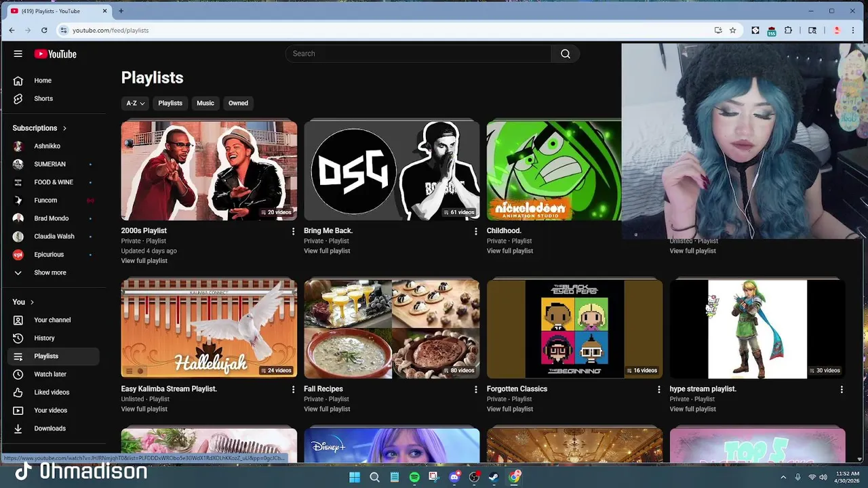Click the YouTube logo
Screen dimensions: 868x488
[55, 54]
